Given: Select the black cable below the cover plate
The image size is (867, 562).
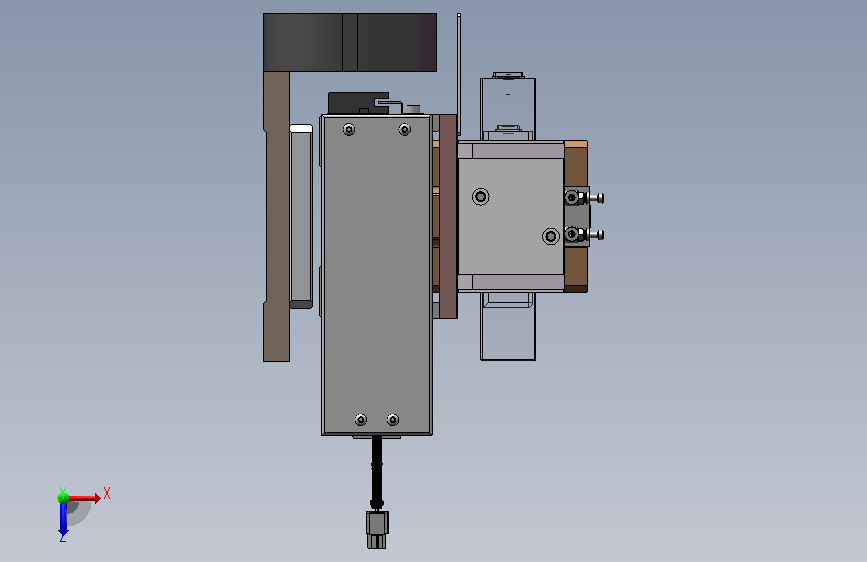Looking at the screenshot, I should (377, 472).
